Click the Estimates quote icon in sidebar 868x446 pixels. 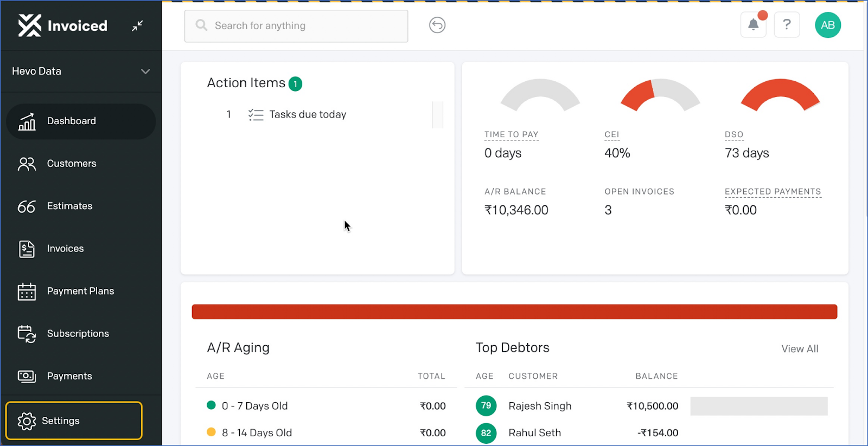[27, 206]
